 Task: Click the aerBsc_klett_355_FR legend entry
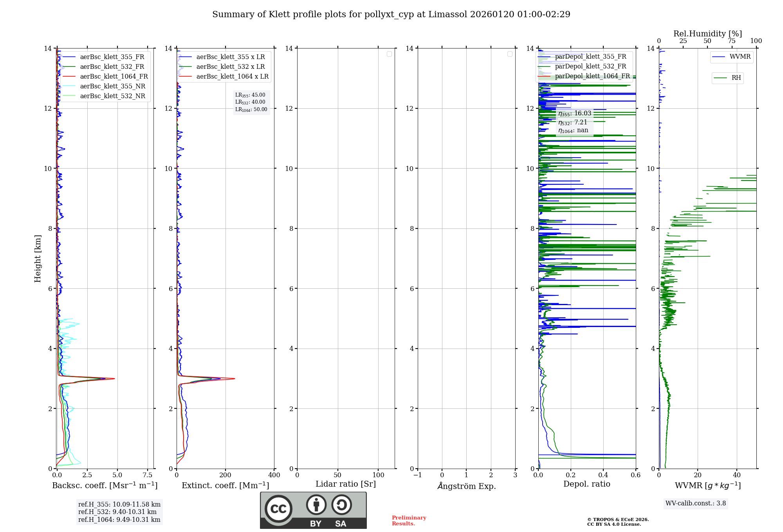point(112,57)
